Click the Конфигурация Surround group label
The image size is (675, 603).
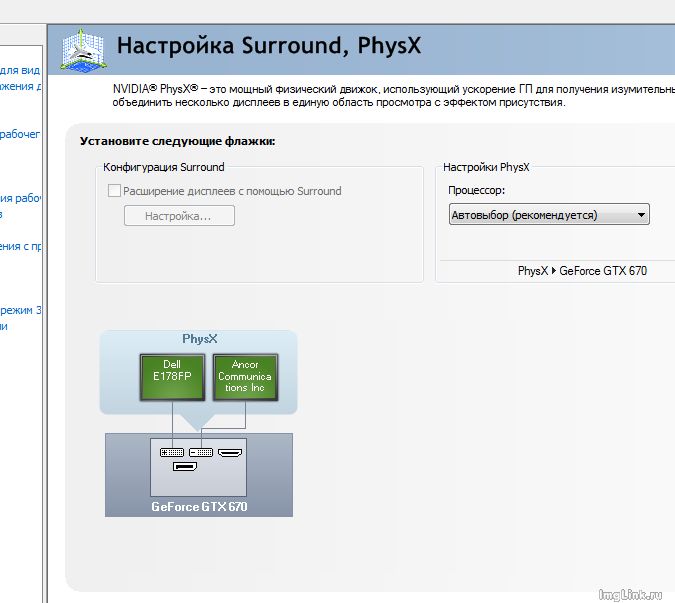pyautogui.click(x=164, y=167)
